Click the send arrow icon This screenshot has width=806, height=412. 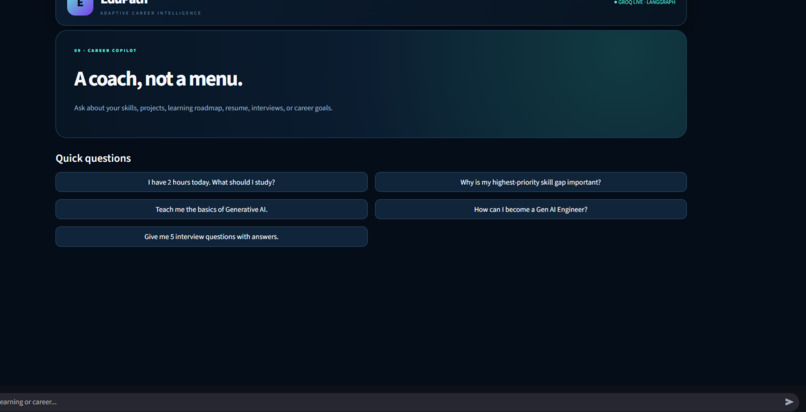[x=789, y=402]
